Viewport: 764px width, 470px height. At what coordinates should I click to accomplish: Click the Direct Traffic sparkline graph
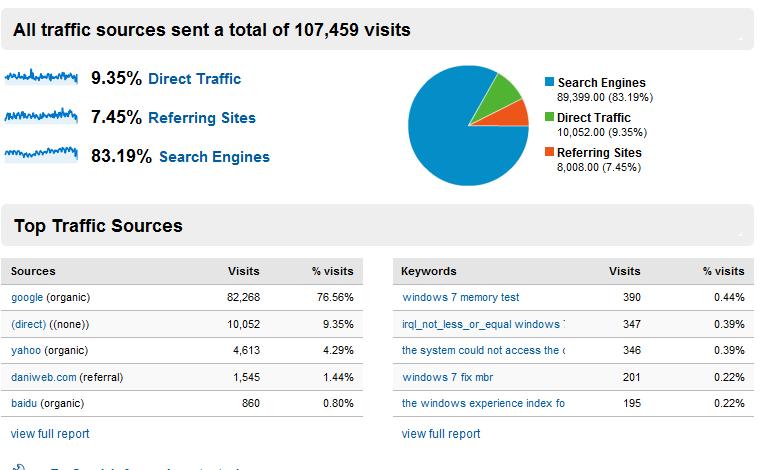click(x=41, y=77)
